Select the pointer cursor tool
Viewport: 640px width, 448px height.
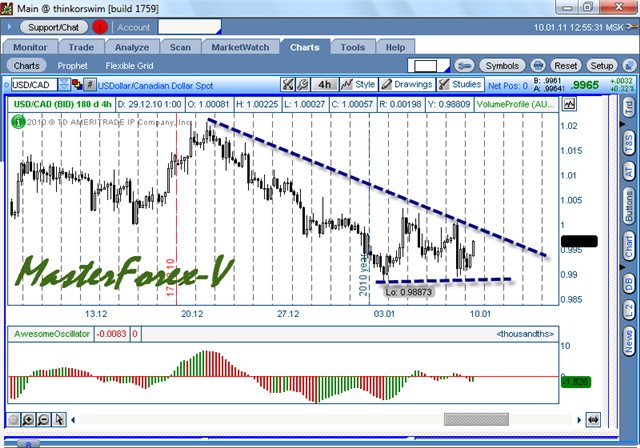point(59,419)
